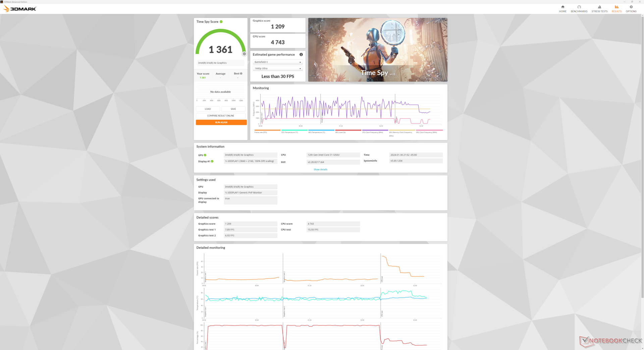Click the SAVE button
Screen dimensions: 644x350
click(233, 109)
